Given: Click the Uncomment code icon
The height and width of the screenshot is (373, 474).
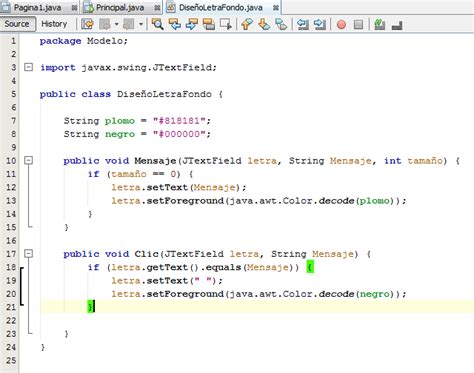Looking at the screenshot, I should click(x=397, y=25).
